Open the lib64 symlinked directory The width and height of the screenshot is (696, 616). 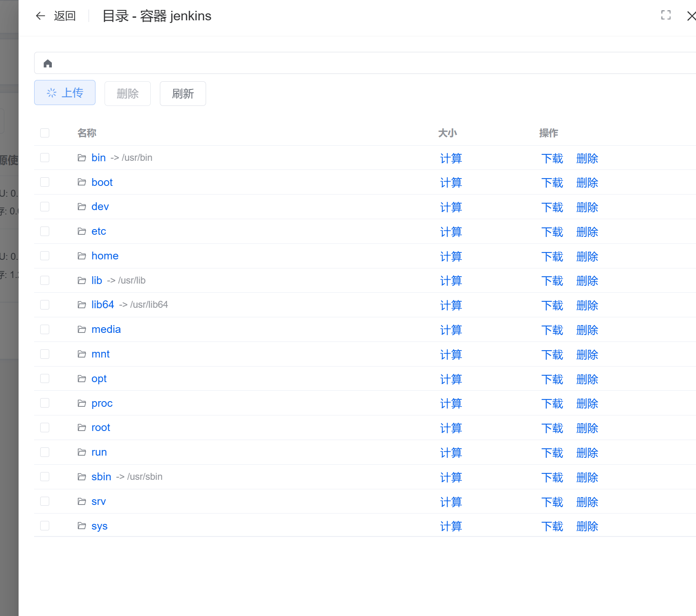click(103, 305)
